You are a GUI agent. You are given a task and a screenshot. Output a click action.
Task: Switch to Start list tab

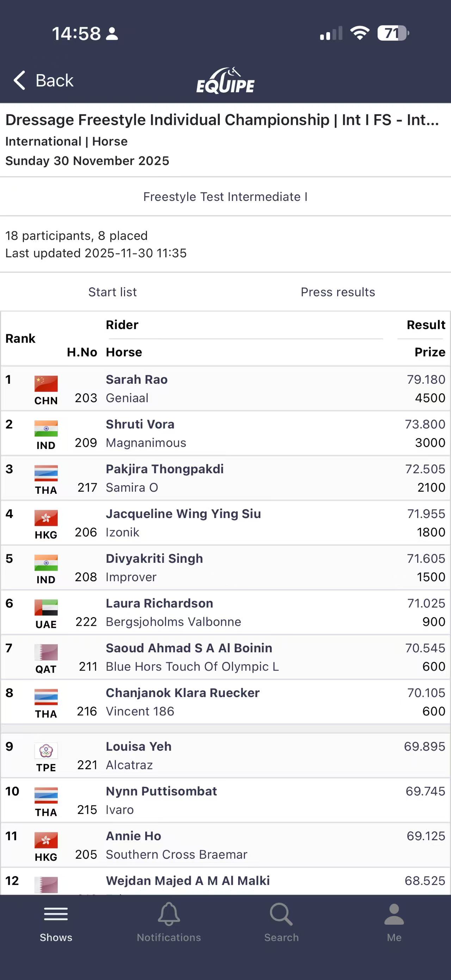(112, 292)
